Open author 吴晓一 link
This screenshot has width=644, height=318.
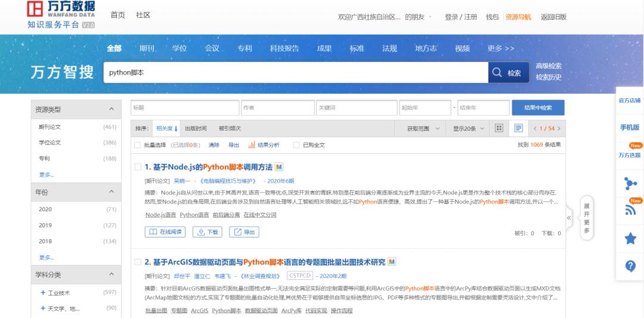(x=182, y=181)
